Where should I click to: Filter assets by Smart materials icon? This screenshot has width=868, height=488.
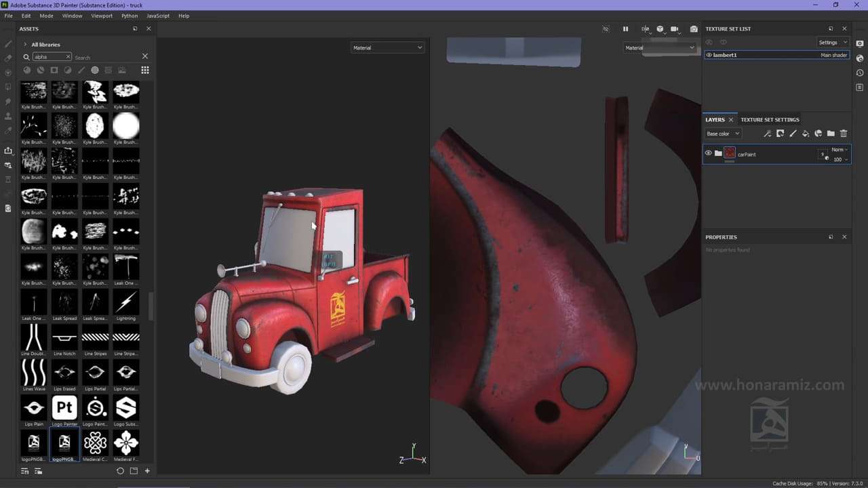[x=41, y=70]
